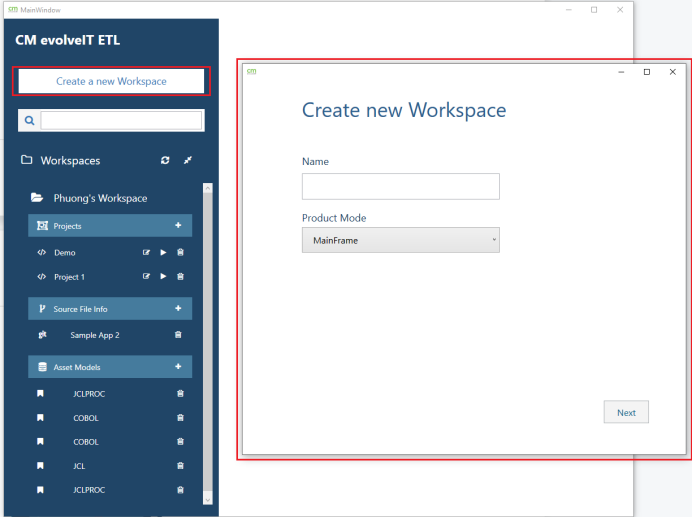Delete the last JCLPROC asset model
The height and width of the screenshot is (517, 692).
(x=181, y=490)
